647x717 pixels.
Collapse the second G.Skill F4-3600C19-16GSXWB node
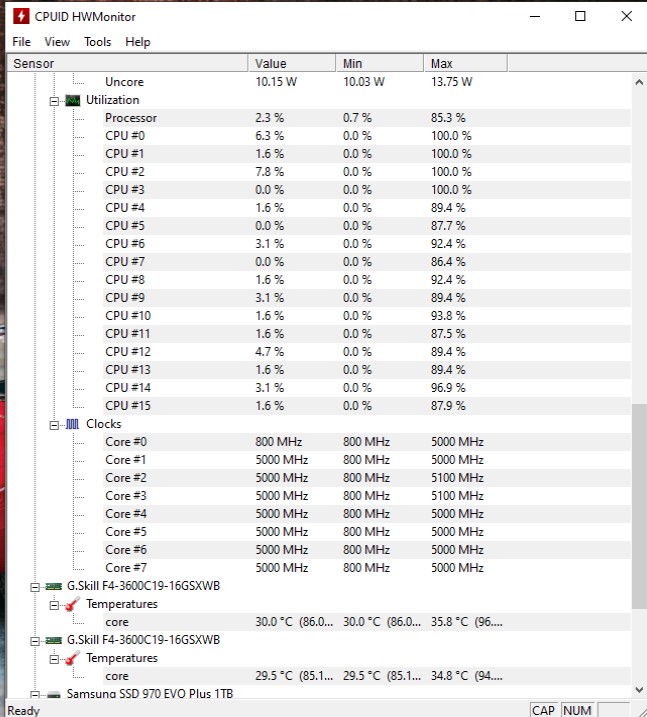(x=35, y=641)
